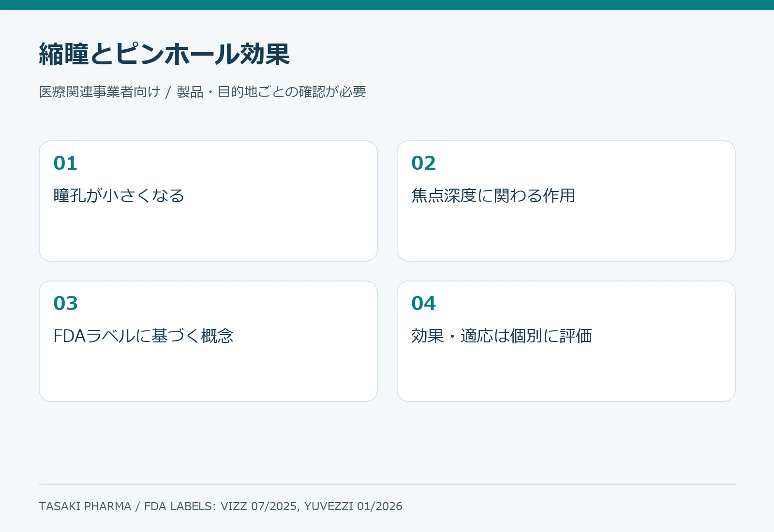Select the subtitle beginning 医療関連事業者向け
Screen dimensions: 774x532
(202, 92)
